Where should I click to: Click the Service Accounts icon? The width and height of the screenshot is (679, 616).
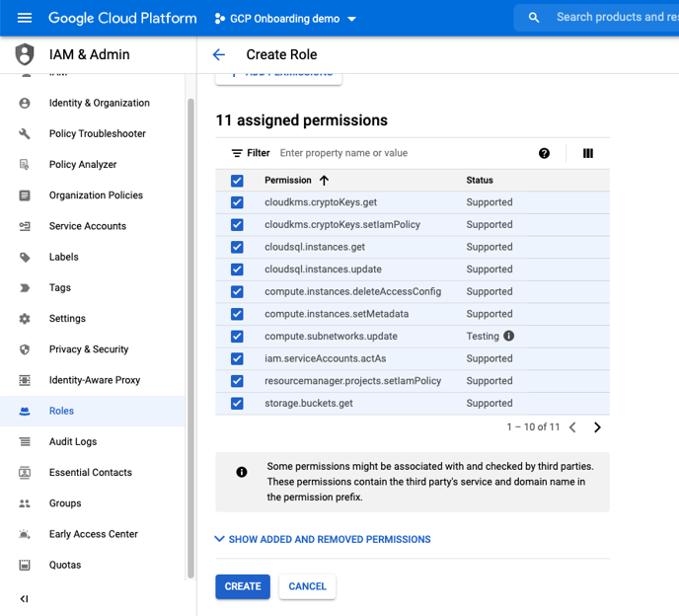pyautogui.click(x=25, y=226)
